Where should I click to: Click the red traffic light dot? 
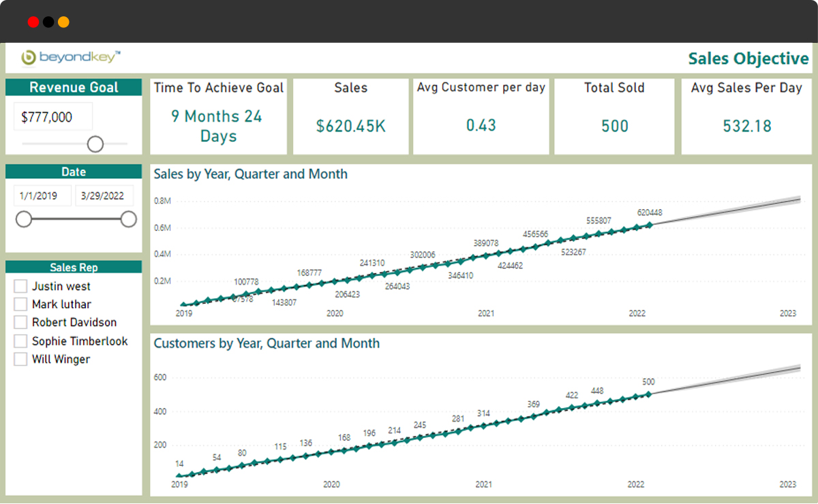pos(33,21)
